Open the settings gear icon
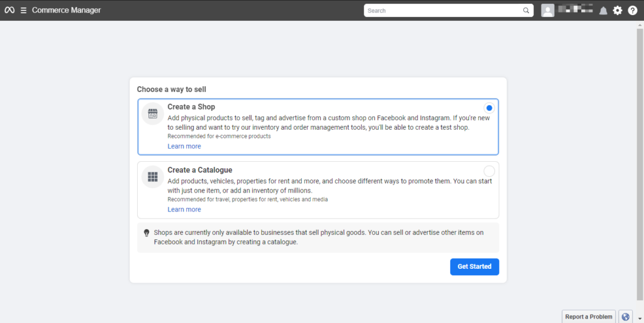This screenshot has height=323, width=644. [x=618, y=11]
